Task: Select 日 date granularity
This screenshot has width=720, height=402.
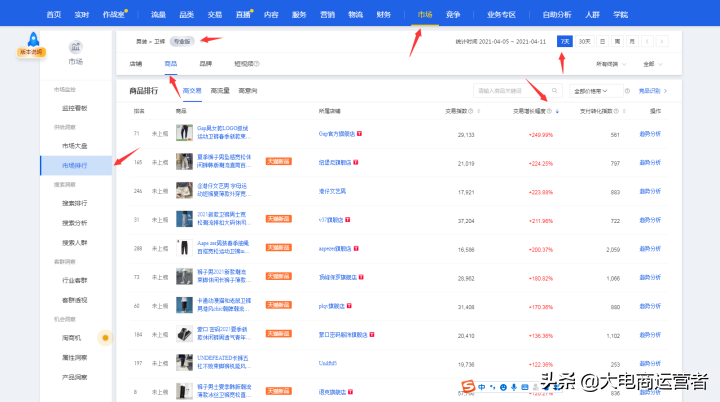Action: (602, 41)
